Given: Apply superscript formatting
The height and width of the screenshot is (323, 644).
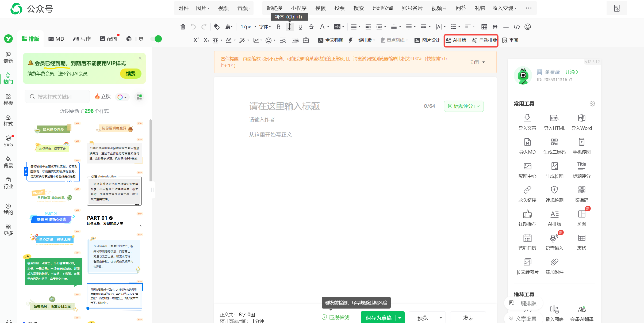Looking at the screenshot, I should click(x=196, y=40).
